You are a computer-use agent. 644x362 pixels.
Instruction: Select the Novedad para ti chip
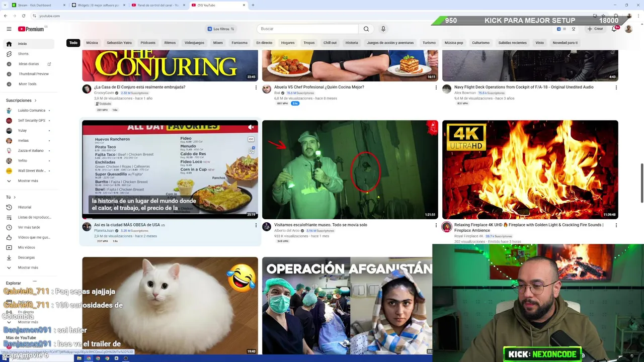pos(565,43)
